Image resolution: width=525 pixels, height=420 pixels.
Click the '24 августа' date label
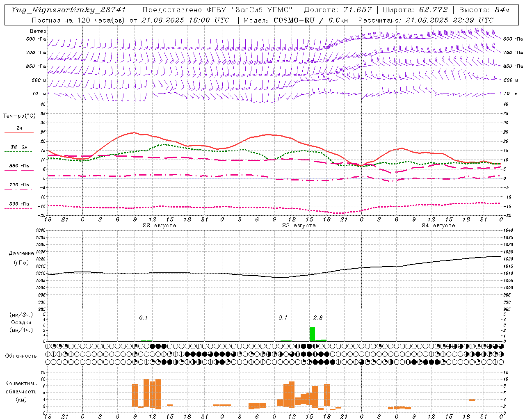click(438, 226)
